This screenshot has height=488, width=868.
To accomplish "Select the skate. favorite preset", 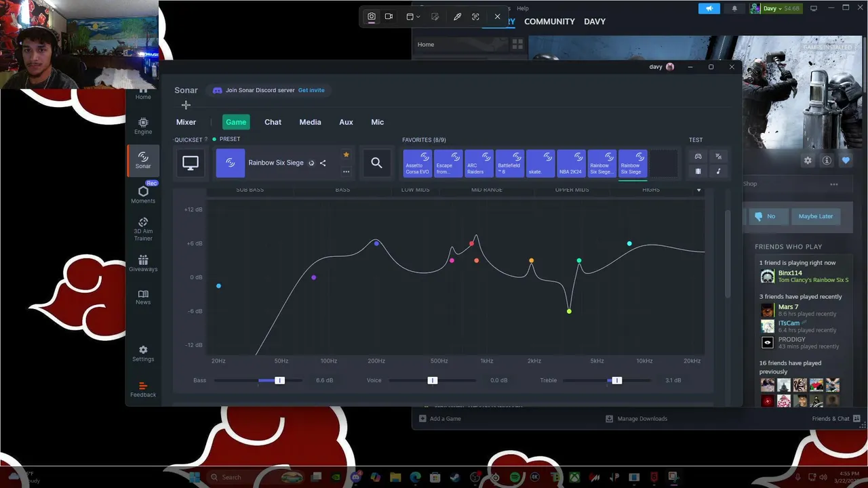I will tap(540, 163).
